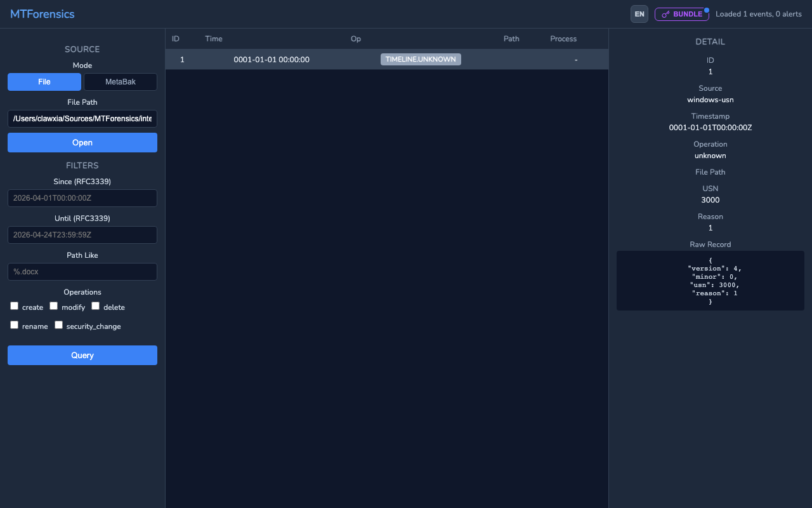812x508 pixels.
Task: Click the 'Loaded 1 events, 0 alerts' status
Action: pos(759,14)
